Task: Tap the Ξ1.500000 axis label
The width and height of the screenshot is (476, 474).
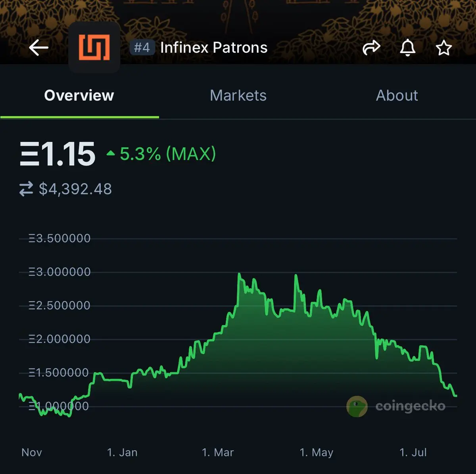Action: tap(58, 373)
